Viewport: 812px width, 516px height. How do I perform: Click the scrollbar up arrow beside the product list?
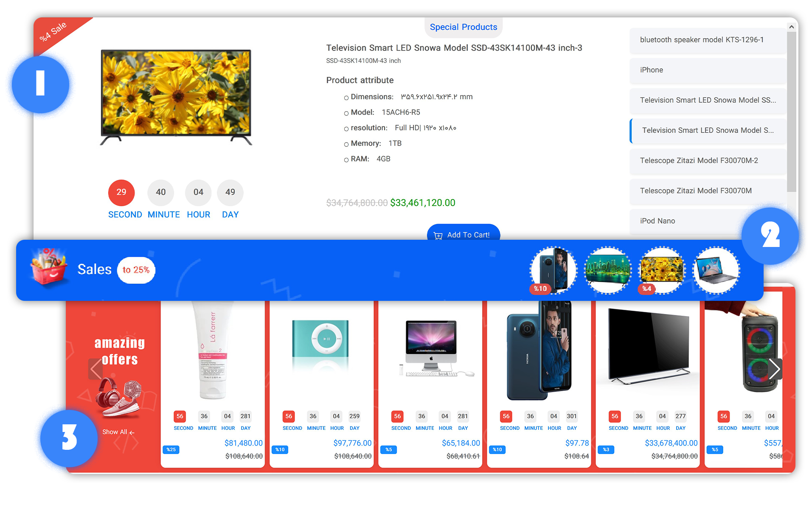(x=792, y=26)
